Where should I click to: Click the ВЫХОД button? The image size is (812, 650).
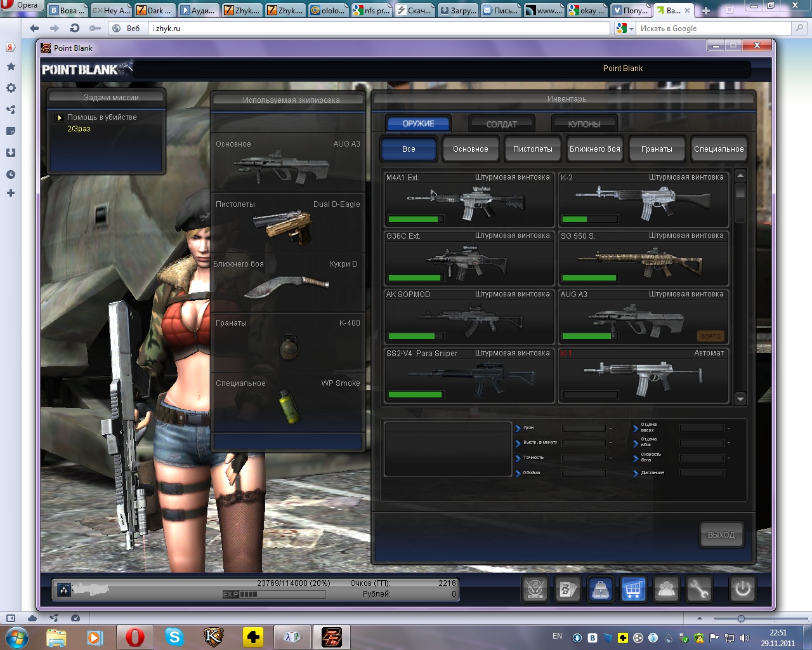[x=721, y=534]
